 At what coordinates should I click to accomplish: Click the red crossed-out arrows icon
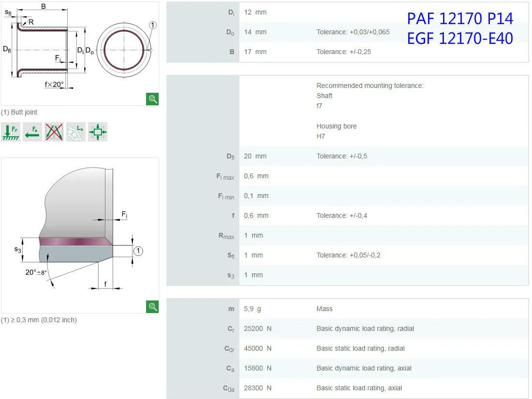[54, 132]
